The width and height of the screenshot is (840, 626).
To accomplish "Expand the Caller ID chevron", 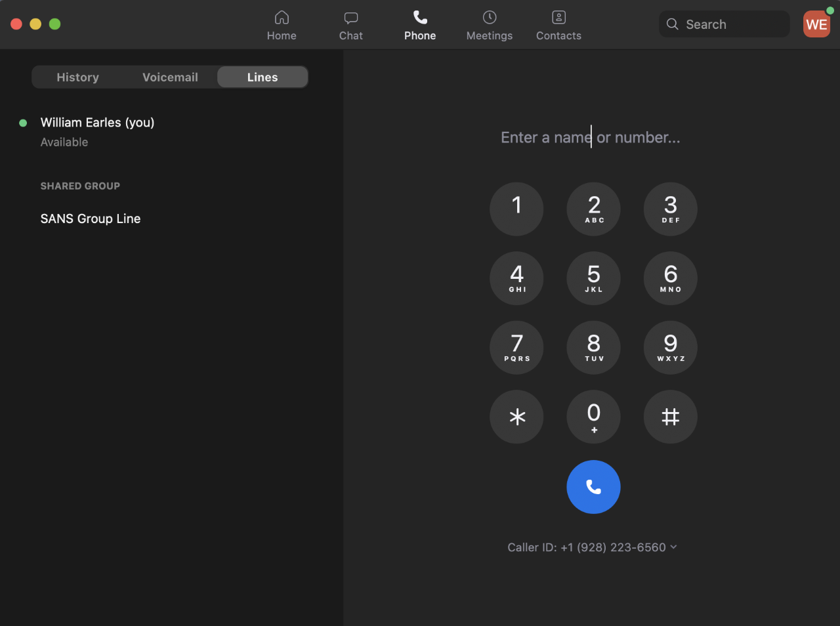I will (673, 547).
